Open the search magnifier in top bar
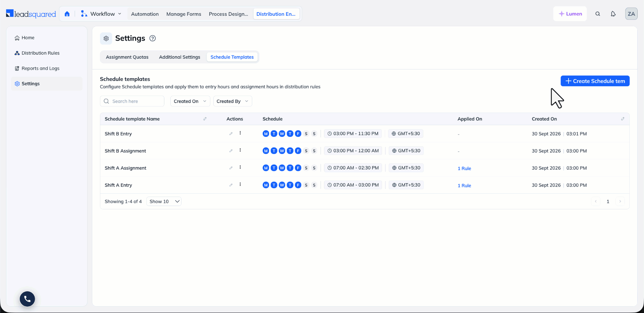This screenshot has height=313, width=644. 598,14
